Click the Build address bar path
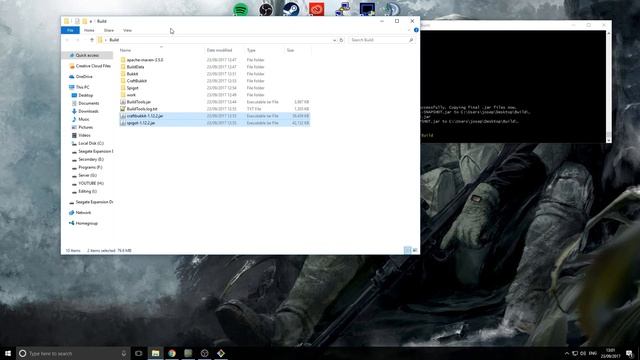Image resolution: width=640 pixels, height=360 pixels. coord(114,40)
